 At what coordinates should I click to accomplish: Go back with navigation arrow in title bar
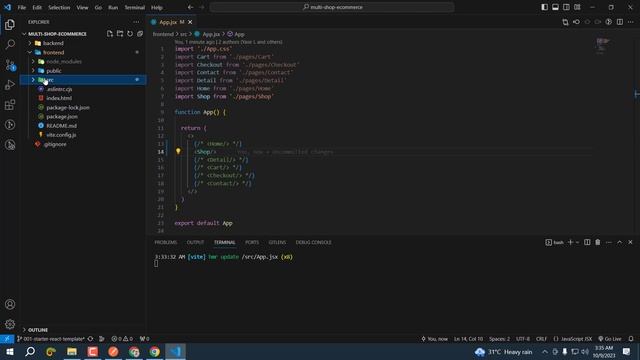(x=191, y=7)
